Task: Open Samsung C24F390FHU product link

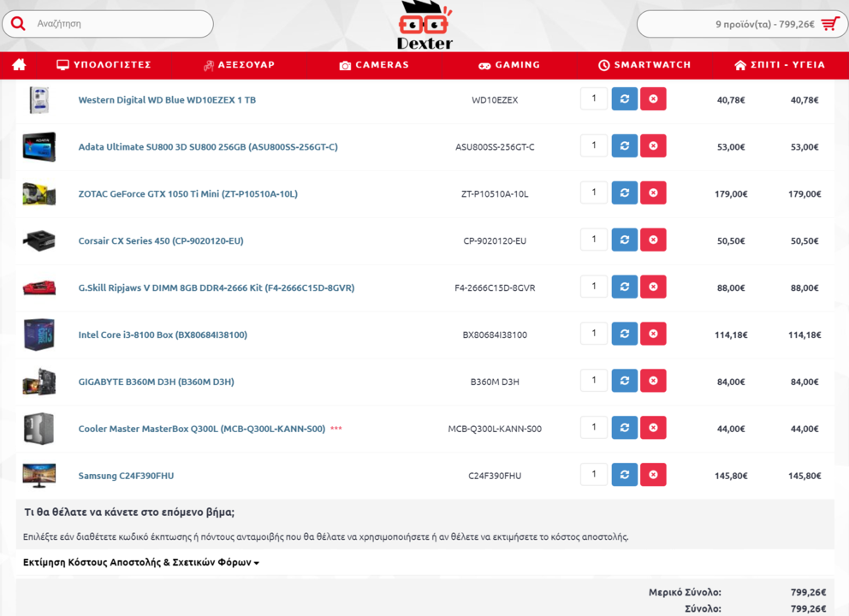Action: click(x=126, y=476)
